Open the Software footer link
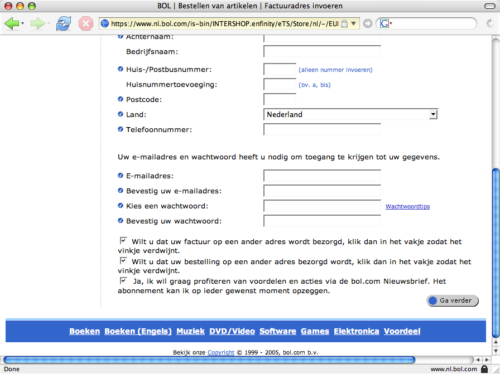The image size is (500, 374). coord(278,331)
